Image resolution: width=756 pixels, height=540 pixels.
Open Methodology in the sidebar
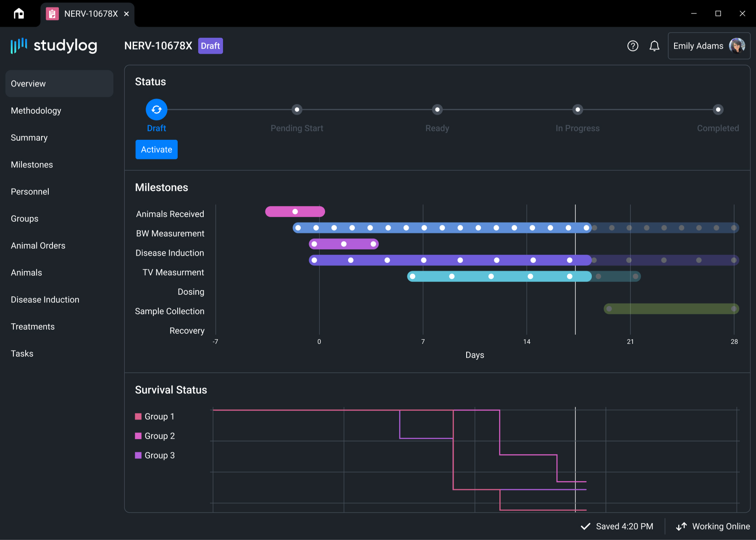(36, 111)
